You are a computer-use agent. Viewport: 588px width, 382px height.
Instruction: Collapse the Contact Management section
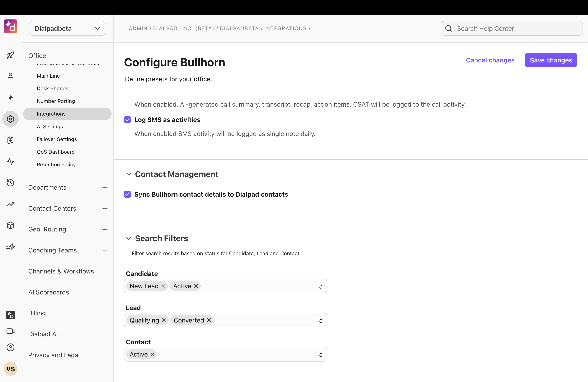click(129, 174)
